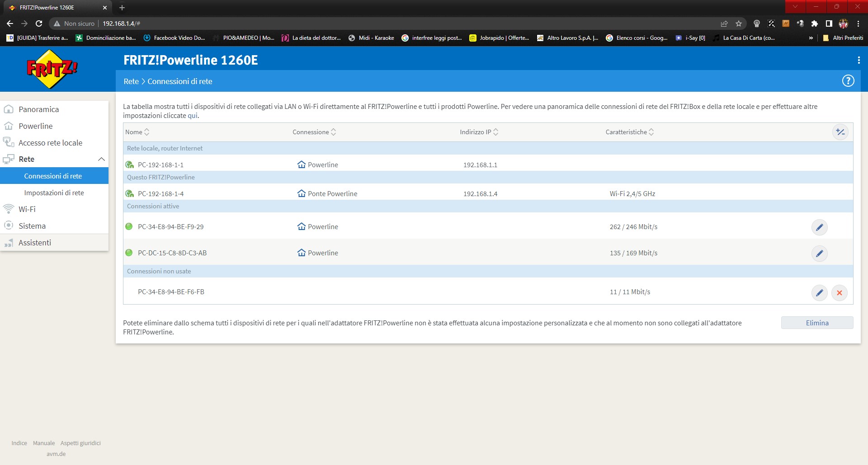Click IP address 192.168.1.1 cell
868x465 pixels.
pos(480,165)
